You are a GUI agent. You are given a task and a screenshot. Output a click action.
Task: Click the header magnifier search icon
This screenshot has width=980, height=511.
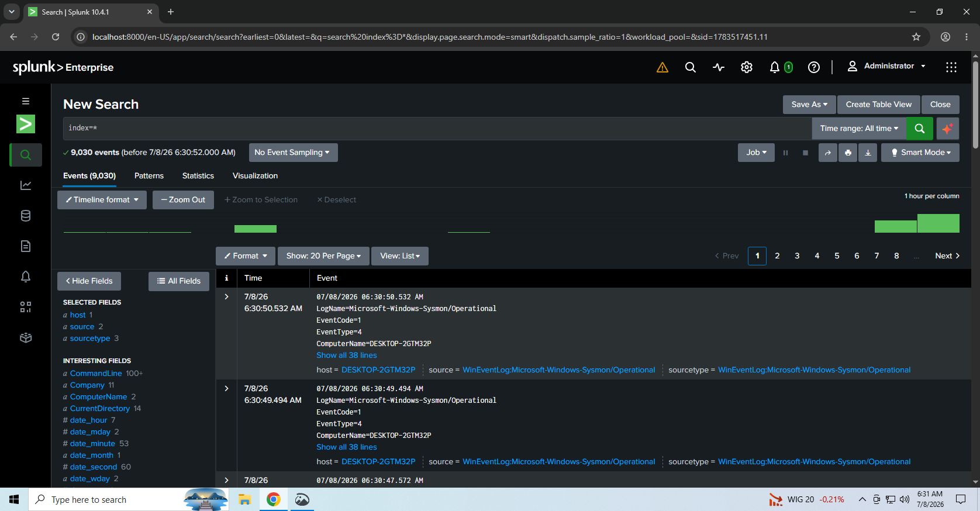coord(691,67)
